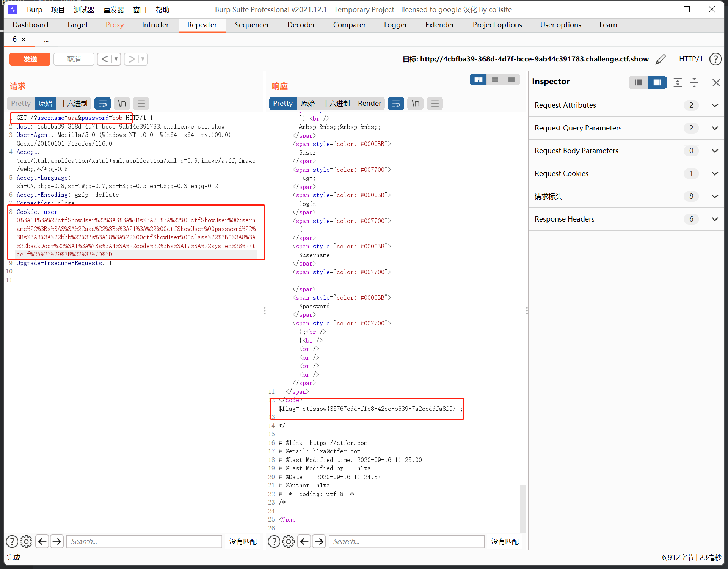Click the request Search input field

(x=144, y=541)
